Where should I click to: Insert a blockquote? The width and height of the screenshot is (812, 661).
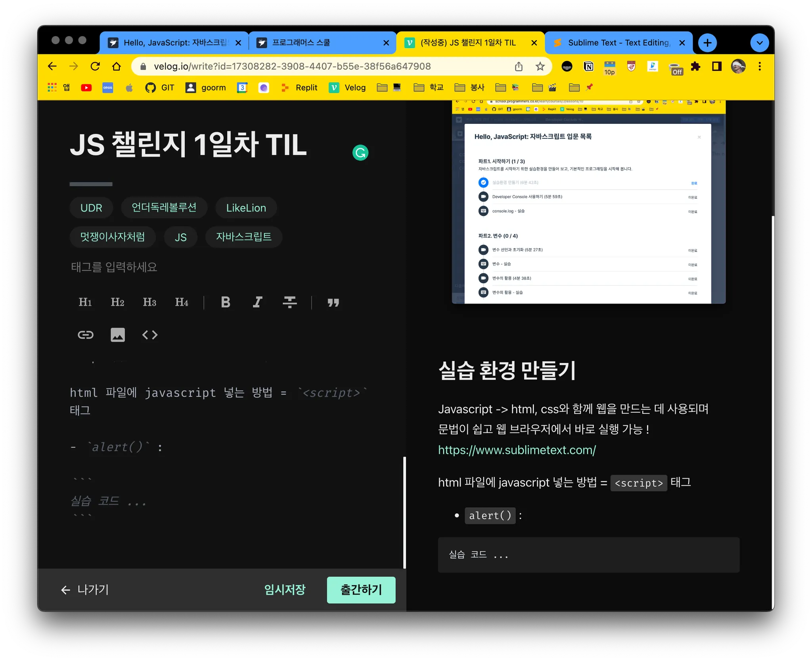333,302
